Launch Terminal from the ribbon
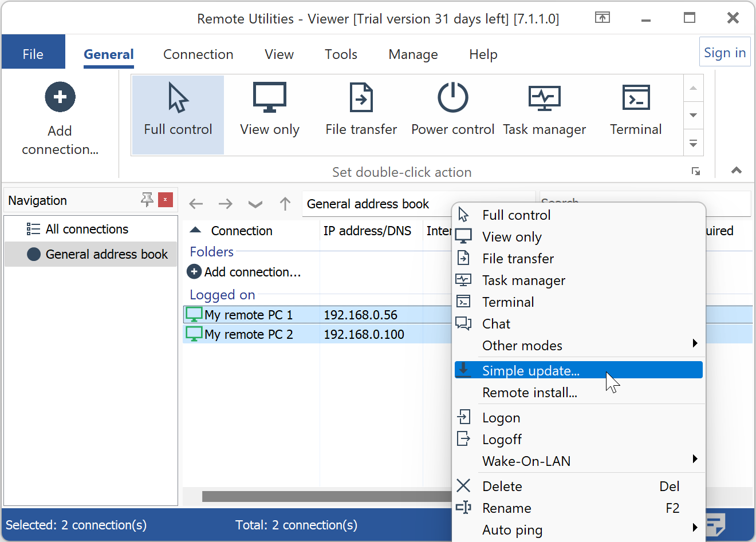 [636, 98]
